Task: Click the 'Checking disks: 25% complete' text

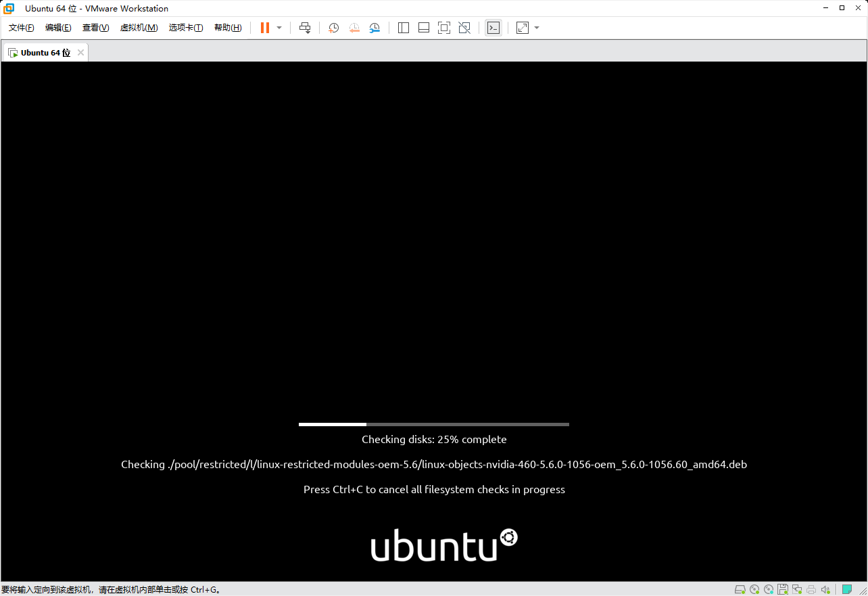Action: click(434, 440)
